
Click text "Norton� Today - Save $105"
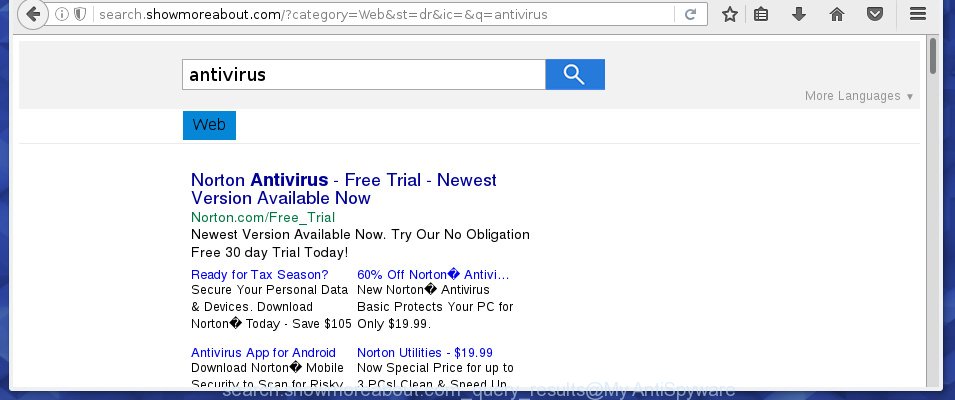point(271,324)
